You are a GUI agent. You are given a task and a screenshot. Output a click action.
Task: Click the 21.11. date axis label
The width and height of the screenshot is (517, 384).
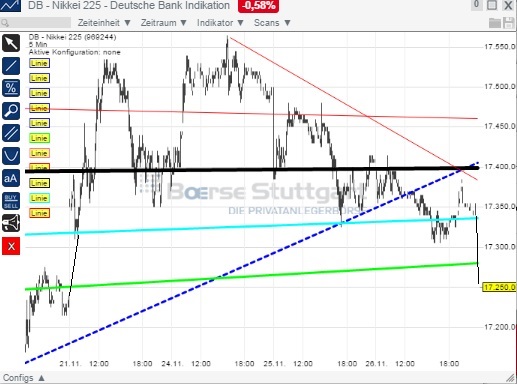(71, 364)
